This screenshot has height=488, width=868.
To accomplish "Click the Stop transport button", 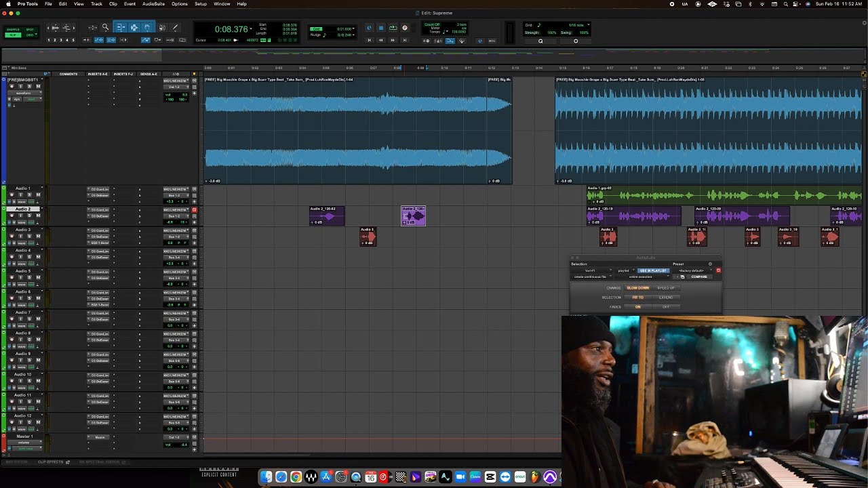I will pos(381,28).
